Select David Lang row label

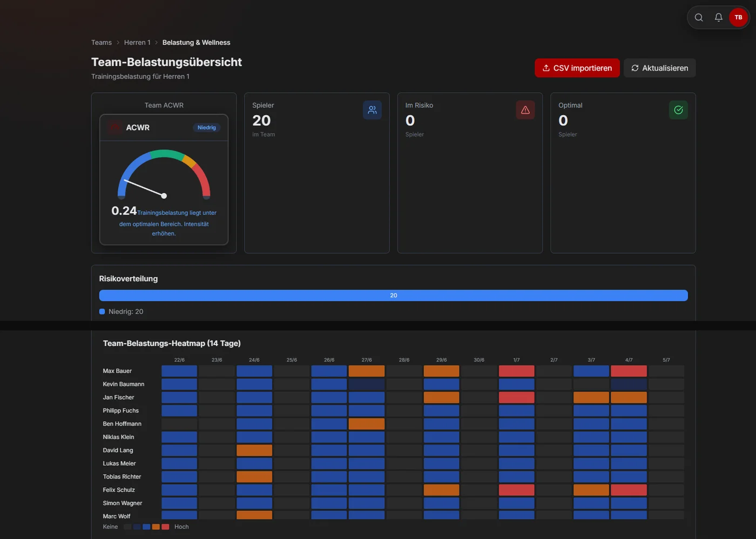tap(118, 451)
